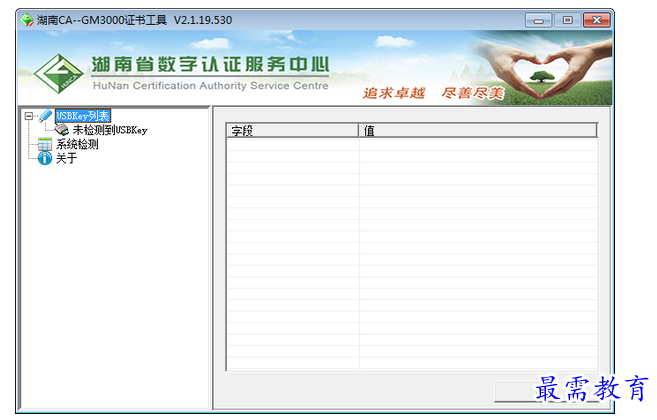Select the 未检测到USBKey entry

(x=110, y=130)
